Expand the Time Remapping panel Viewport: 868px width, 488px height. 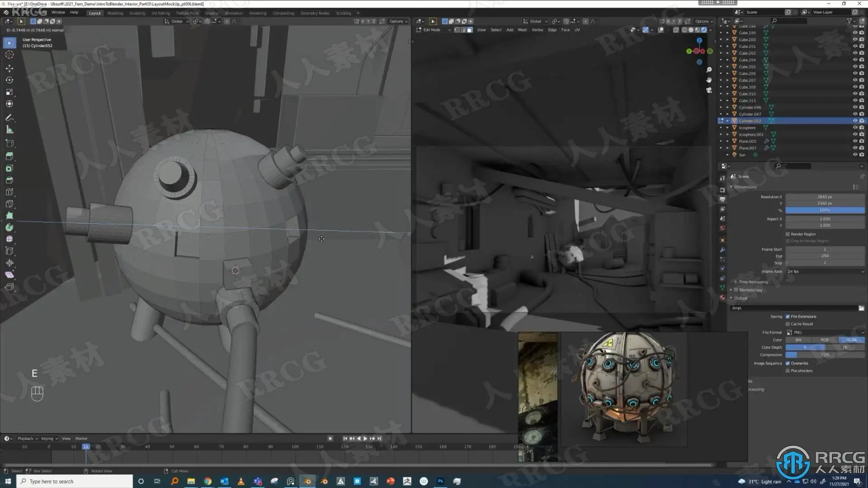click(x=753, y=282)
